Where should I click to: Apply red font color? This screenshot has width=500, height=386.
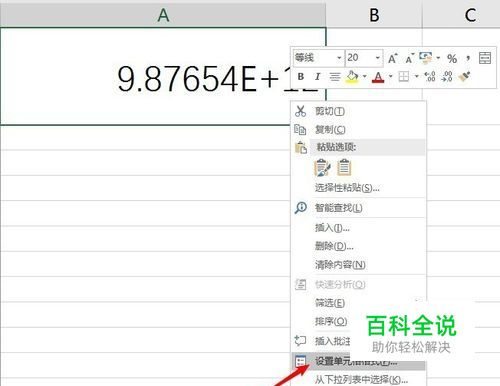378,77
